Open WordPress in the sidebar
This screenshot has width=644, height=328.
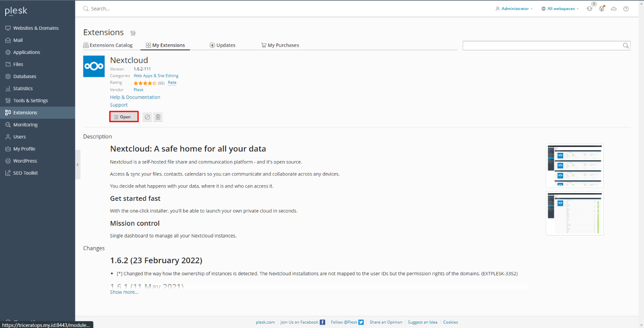pyautogui.click(x=37, y=161)
